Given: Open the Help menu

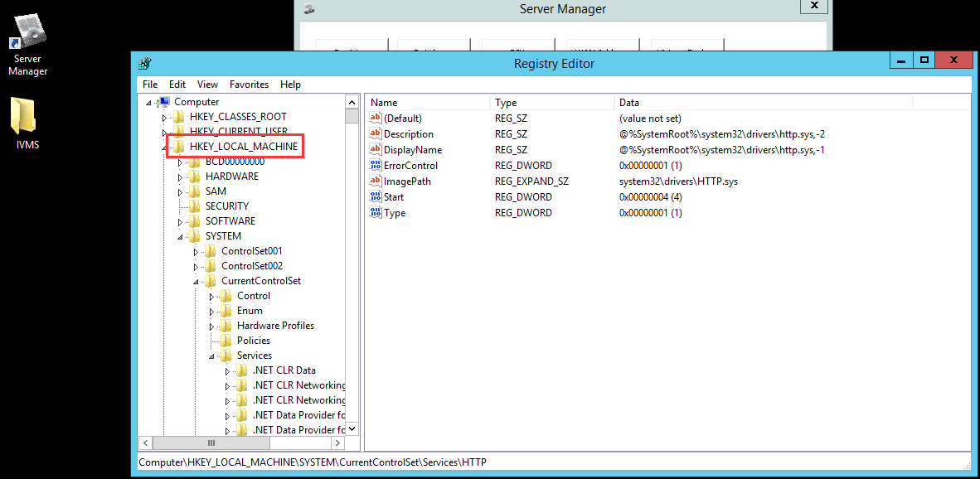Looking at the screenshot, I should [290, 85].
